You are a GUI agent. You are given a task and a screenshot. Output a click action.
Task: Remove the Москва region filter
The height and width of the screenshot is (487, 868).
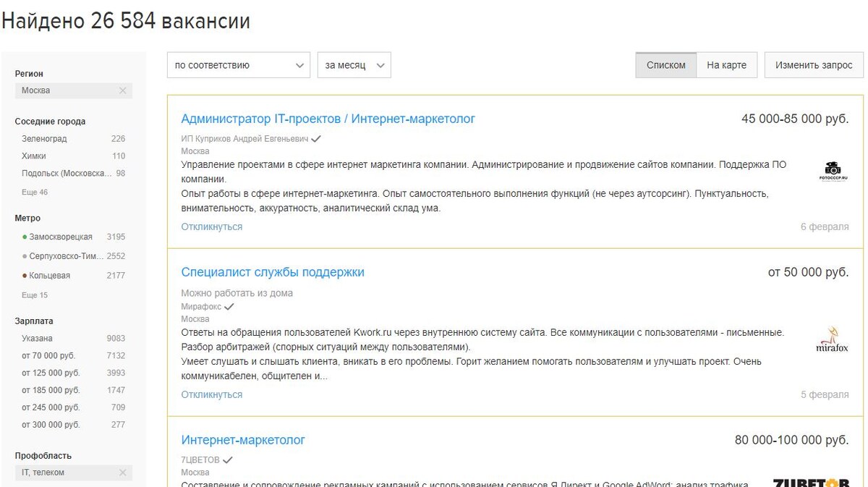(x=124, y=90)
